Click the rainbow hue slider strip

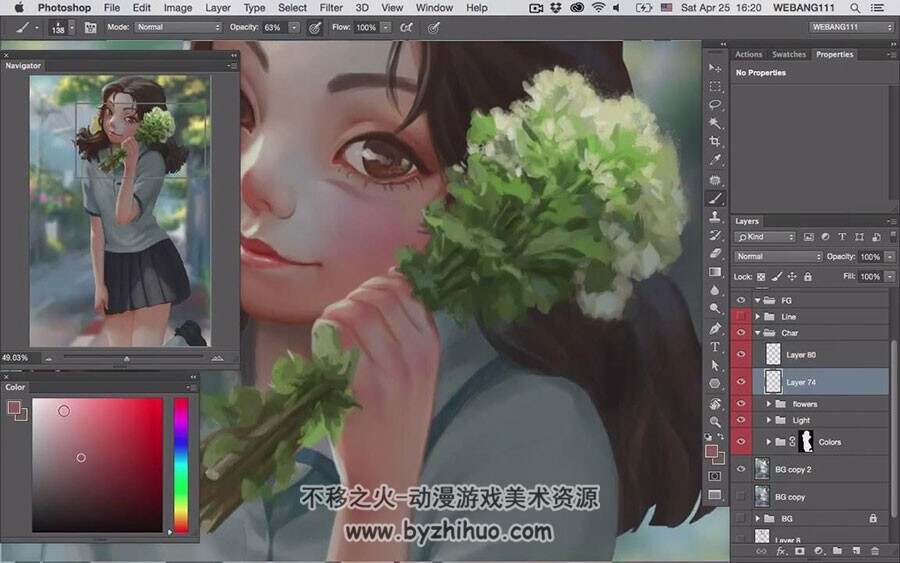[181, 465]
